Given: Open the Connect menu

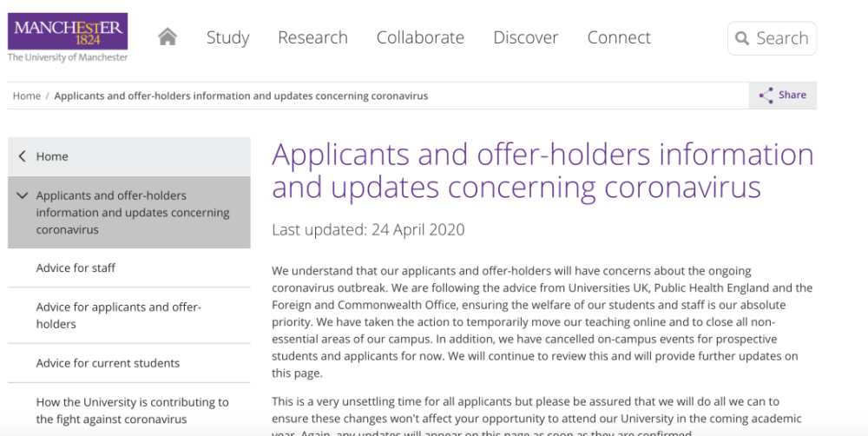Looking at the screenshot, I should click(619, 37).
